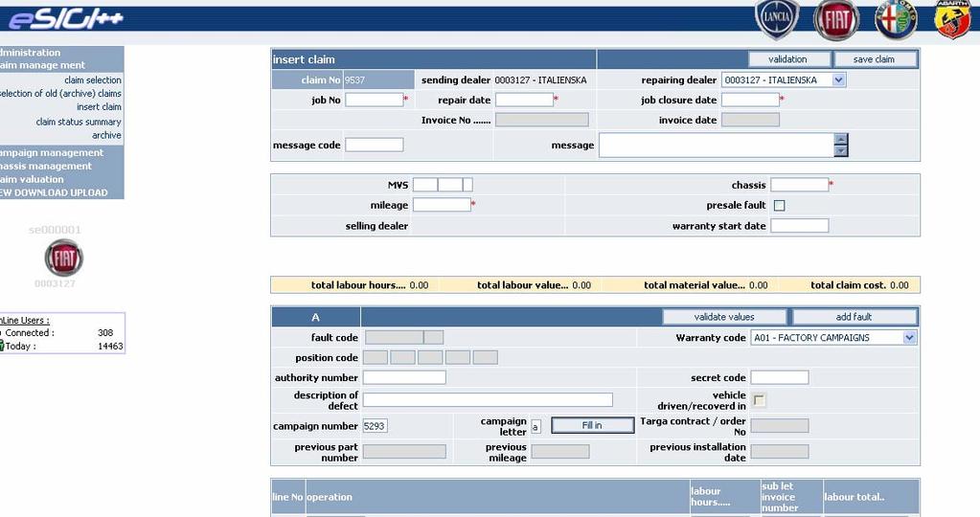Open campaign management section
Viewport: 980px width, 517px height.
pos(52,152)
